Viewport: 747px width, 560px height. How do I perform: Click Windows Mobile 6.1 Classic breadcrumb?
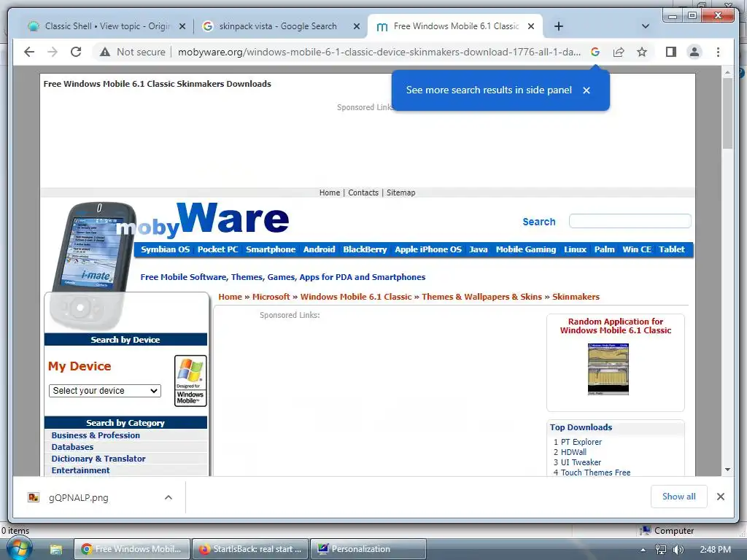point(356,297)
